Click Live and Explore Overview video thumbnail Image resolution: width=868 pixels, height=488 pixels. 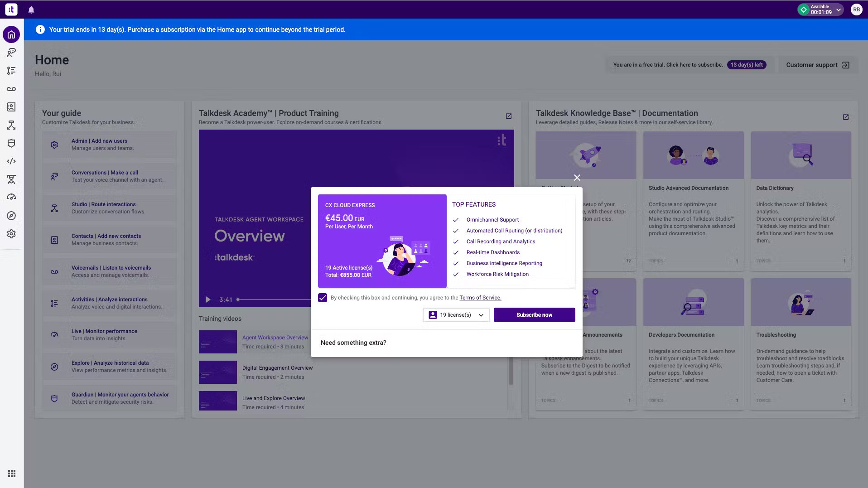pyautogui.click(x=217, y=401)
